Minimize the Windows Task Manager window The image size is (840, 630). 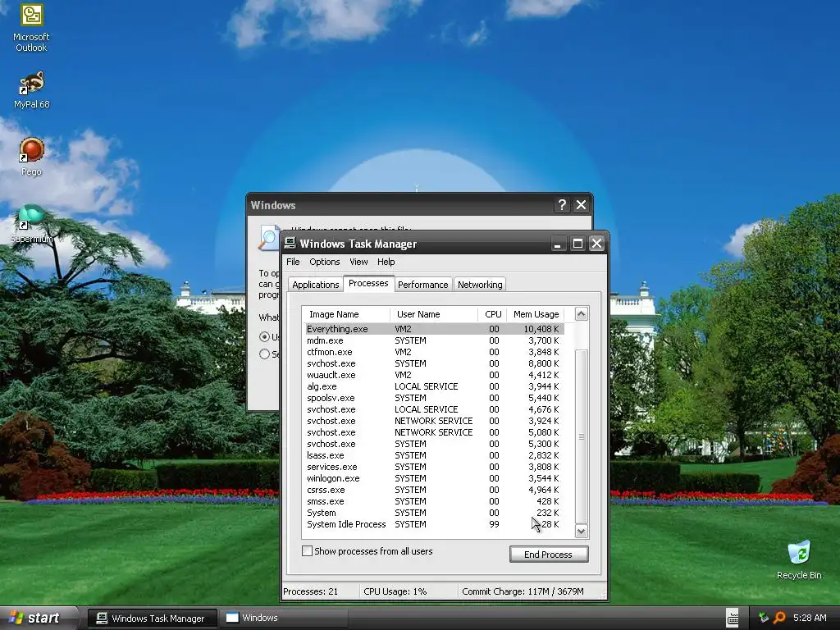pyautogui.click(x=558, y=244)
